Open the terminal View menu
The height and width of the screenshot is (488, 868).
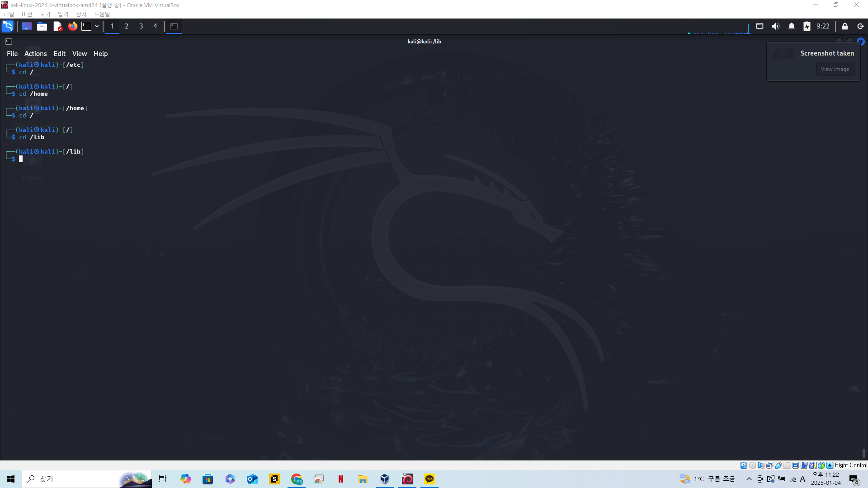[79, 54]
